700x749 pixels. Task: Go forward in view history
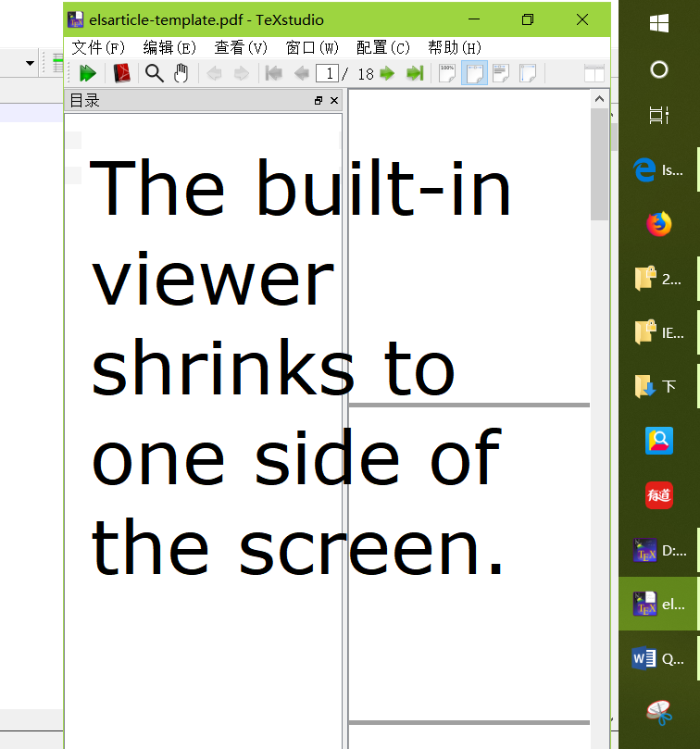tap(242, 73)
